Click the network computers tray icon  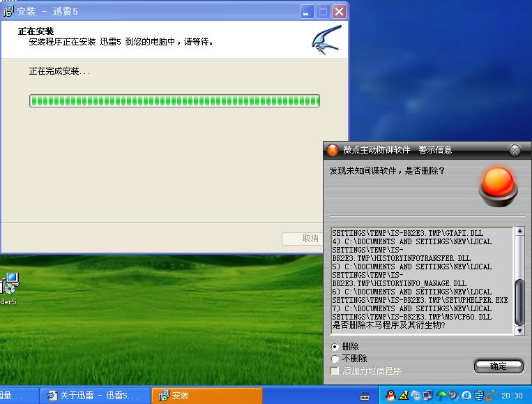tap(429, 395)
